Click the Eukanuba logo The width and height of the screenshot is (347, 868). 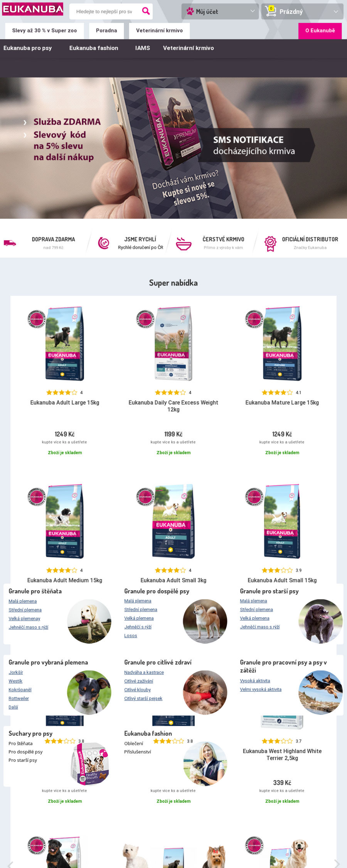pos(33,9)
